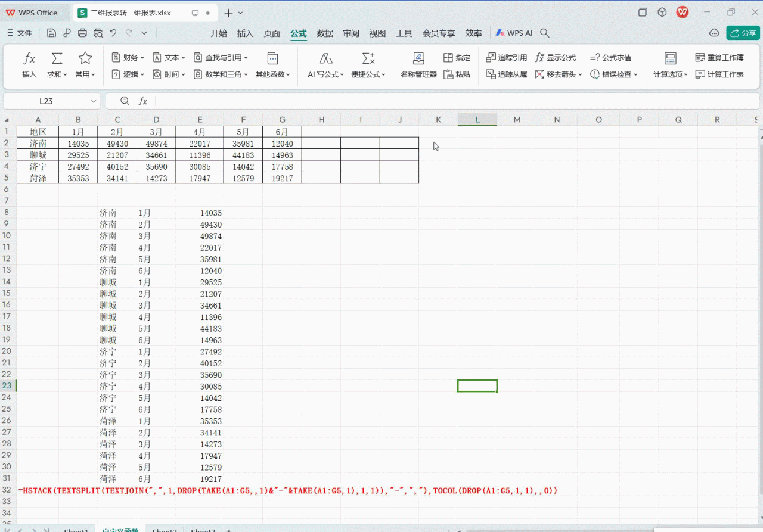Switch to the 开始 ribbon tab

point(219,33)
